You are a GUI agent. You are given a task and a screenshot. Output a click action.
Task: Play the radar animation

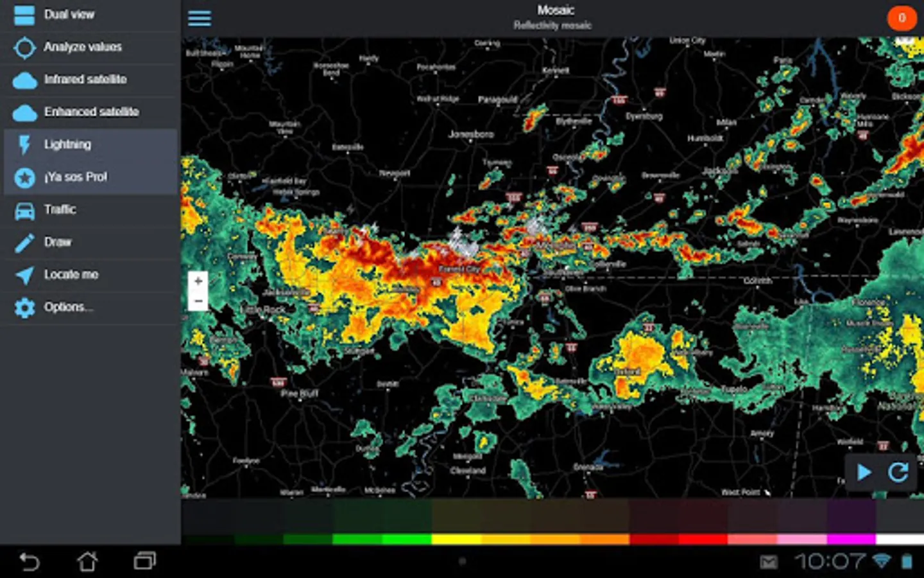coord(864,473)
